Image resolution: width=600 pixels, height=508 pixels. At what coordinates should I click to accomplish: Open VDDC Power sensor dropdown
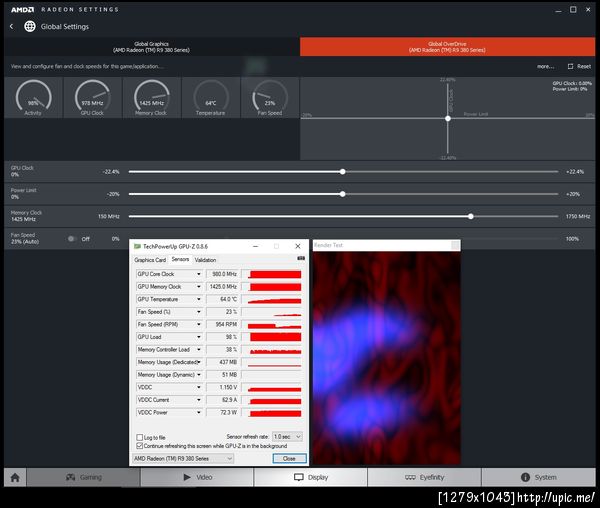(x=199, y=413)
